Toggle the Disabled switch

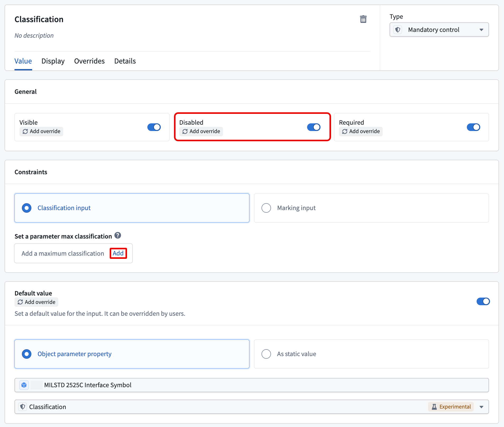[314, 127]
